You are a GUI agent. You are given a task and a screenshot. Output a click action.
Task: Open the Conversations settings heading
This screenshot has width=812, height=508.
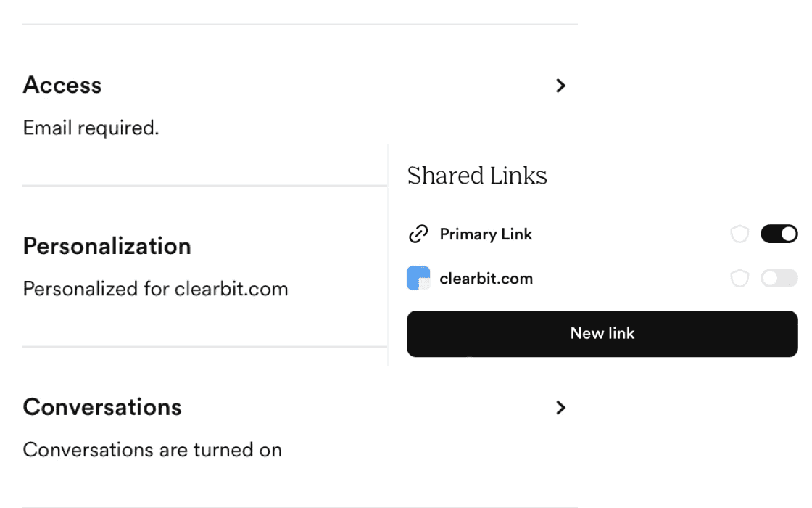tap(102, 407)
